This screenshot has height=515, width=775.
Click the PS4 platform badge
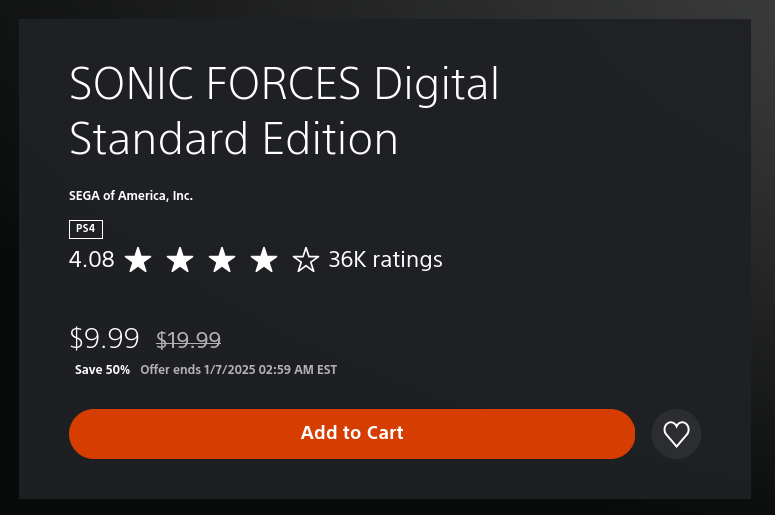(85, 229)
